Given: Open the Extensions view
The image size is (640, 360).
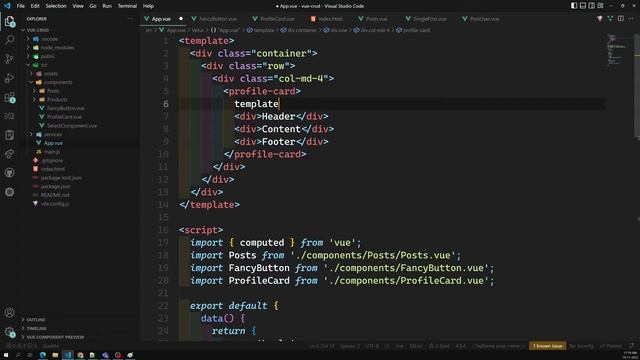Looking at the screenshot, I should point(9,97).
